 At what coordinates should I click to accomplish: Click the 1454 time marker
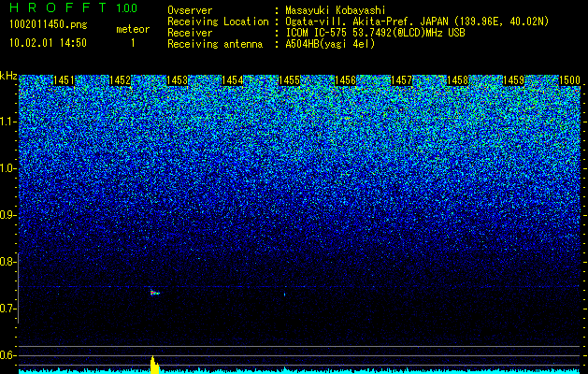tap(233, 80)
